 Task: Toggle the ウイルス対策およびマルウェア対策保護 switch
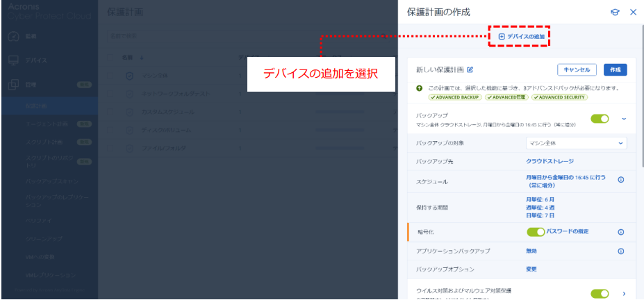pos(600,294)
